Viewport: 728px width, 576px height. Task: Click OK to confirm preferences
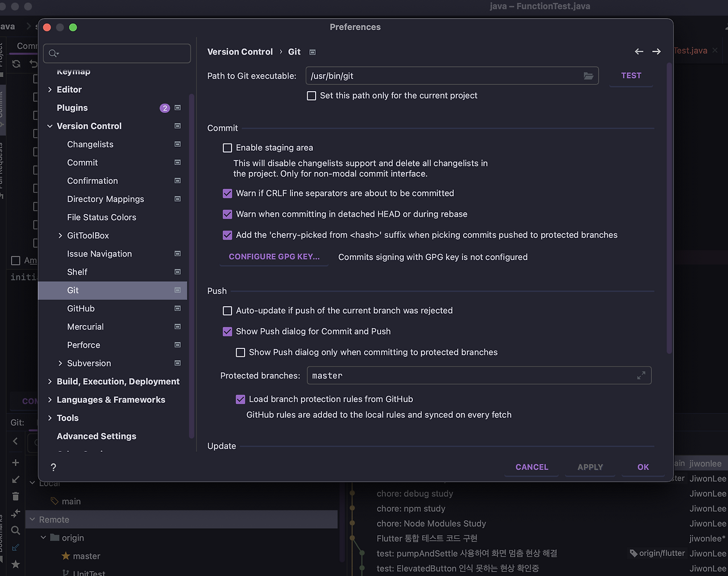[x=643, y=467]
